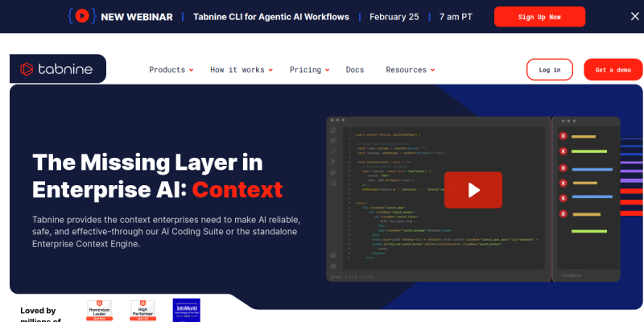
Task: Go to the Docs page
Action: [355, 70]
